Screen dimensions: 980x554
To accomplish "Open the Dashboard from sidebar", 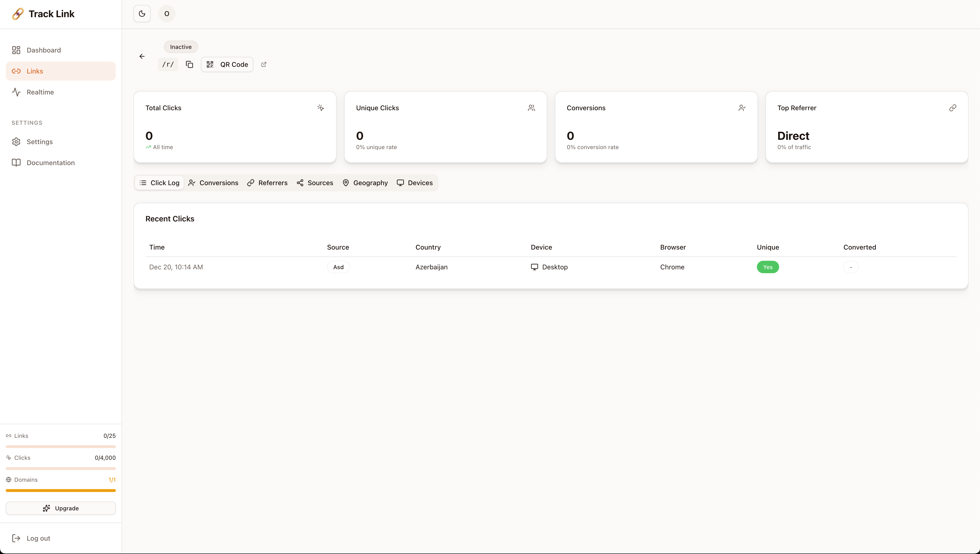I will 44,50.
